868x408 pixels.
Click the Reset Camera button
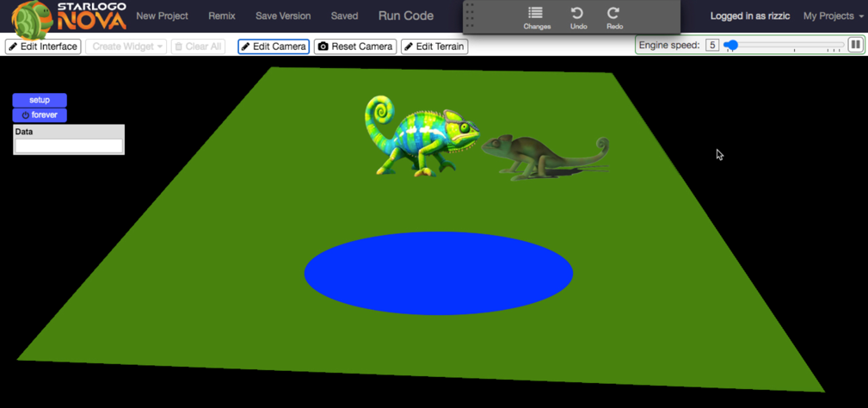355,46
